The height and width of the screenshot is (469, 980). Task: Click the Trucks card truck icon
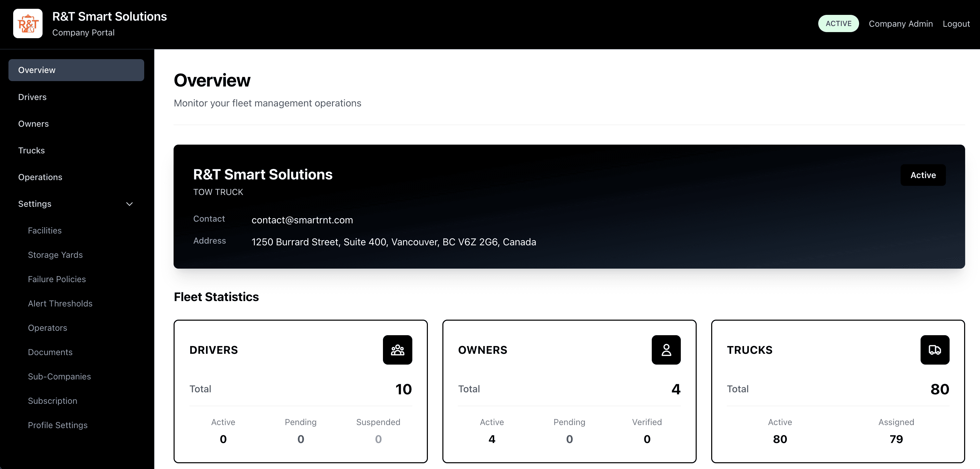tap(934, 349)
